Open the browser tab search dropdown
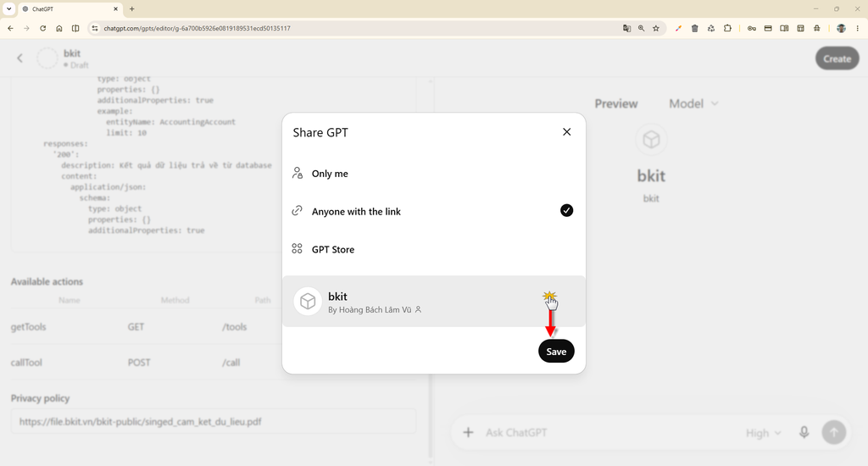The image size is (868, 466). tap(8, 8)
